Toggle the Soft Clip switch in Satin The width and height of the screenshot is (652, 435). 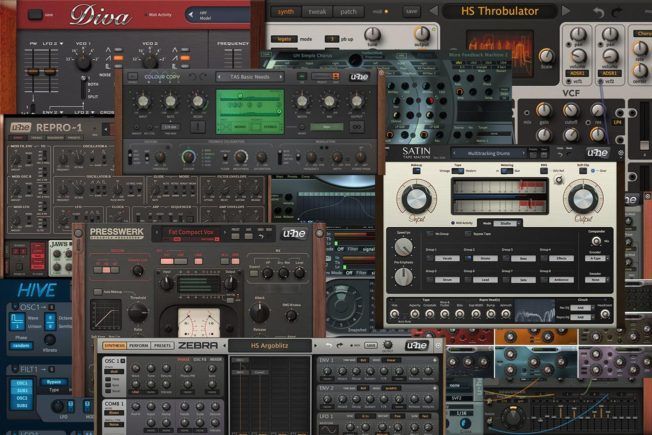tap(583, 171)
